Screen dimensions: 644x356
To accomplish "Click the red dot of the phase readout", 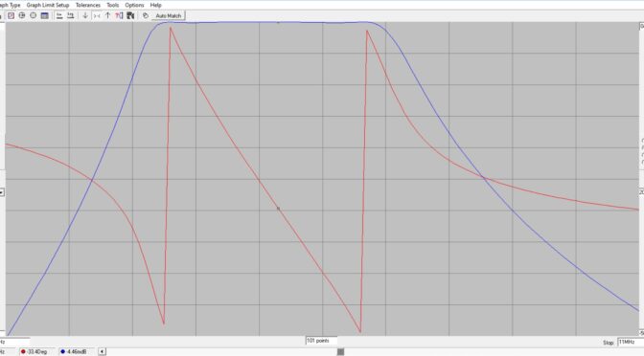I will pyautogui.click(x=23, y=352).
